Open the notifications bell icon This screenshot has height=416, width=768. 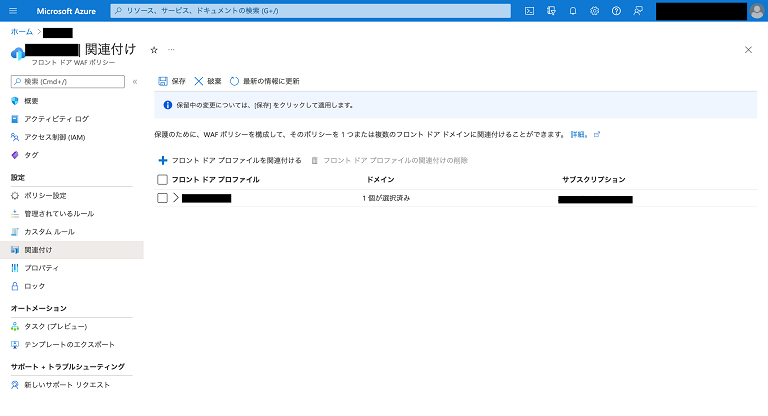[573, 10]
